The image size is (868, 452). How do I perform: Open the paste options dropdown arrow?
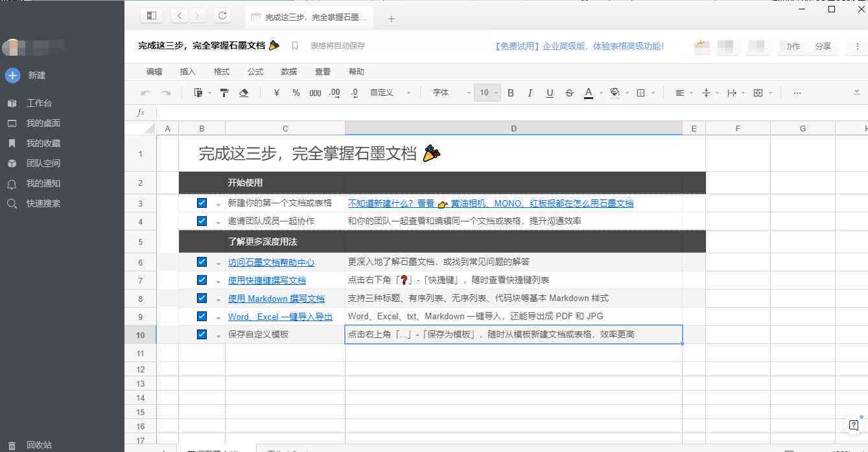pyautogui.click(x=209, y=93)
